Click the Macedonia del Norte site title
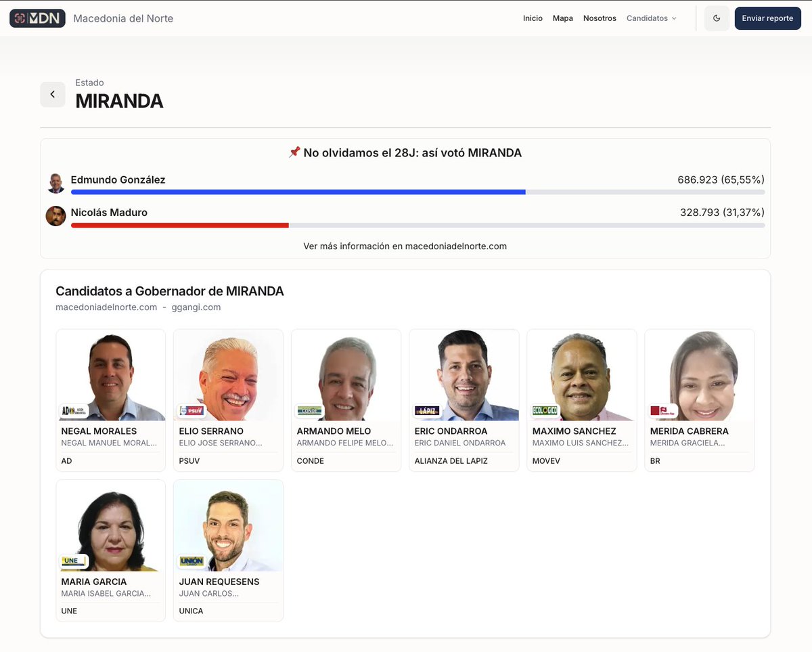This screenshot has width=812, height=652. point(123,18)
